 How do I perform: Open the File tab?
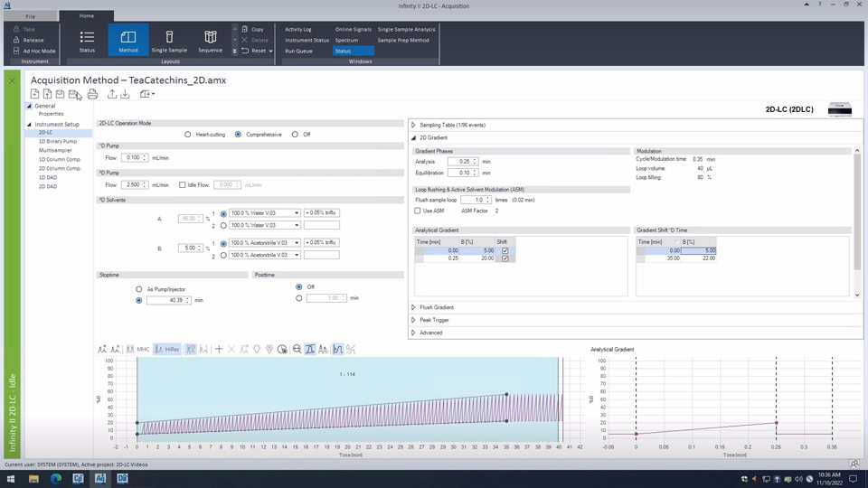(31, 16)
